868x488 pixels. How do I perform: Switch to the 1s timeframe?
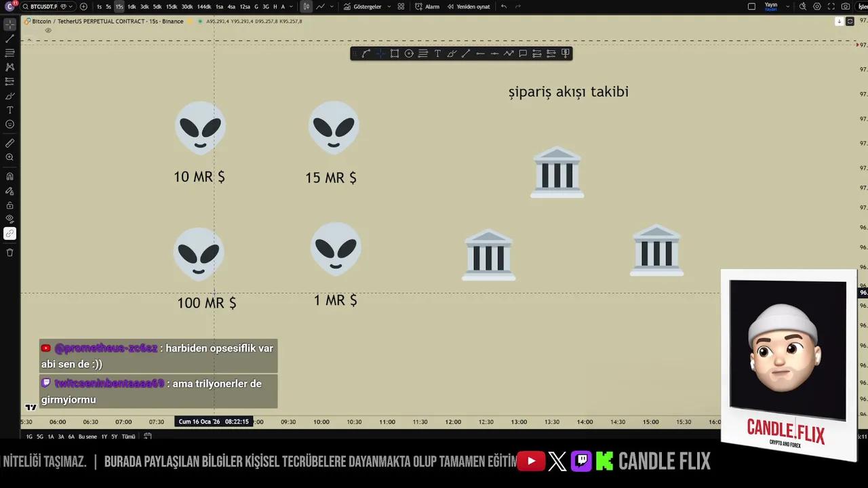pos(99,7)
